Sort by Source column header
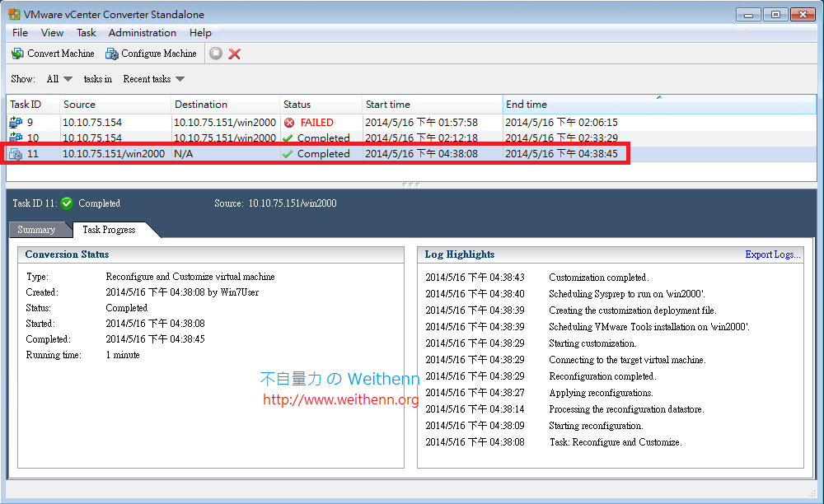Screen dimensions: 824x504 (115, 105)
